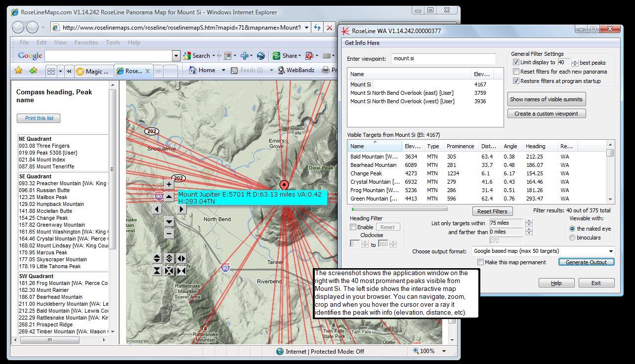Screen dimensions: 635x364
Task: Click the best peaks count spinner arrows
Action: click(575, 63)
